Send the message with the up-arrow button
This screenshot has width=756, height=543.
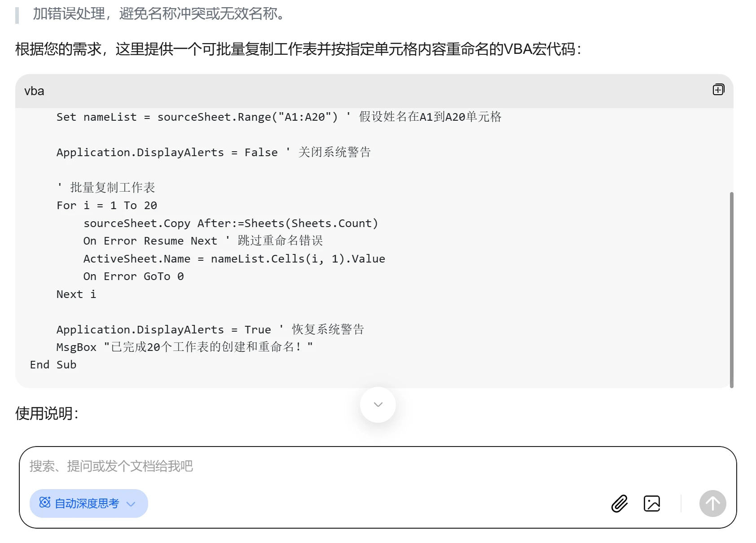click(x=712, y=504)
